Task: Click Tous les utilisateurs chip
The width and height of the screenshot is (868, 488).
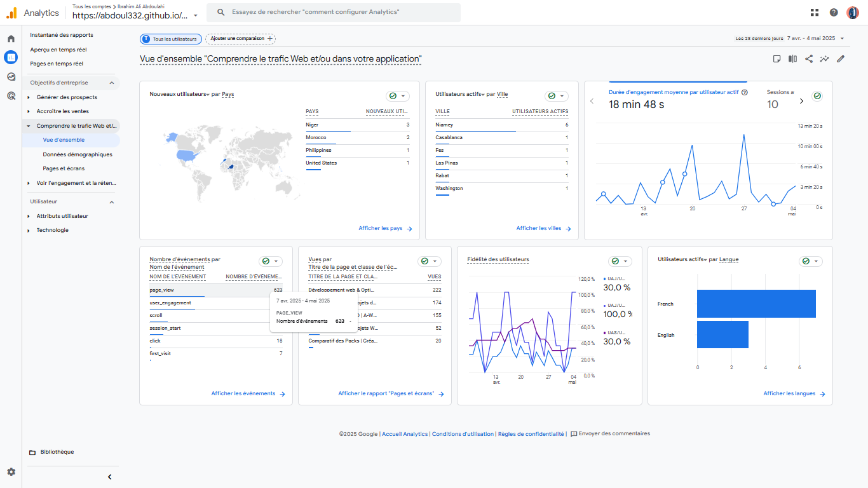Action: tap(171, 39)
